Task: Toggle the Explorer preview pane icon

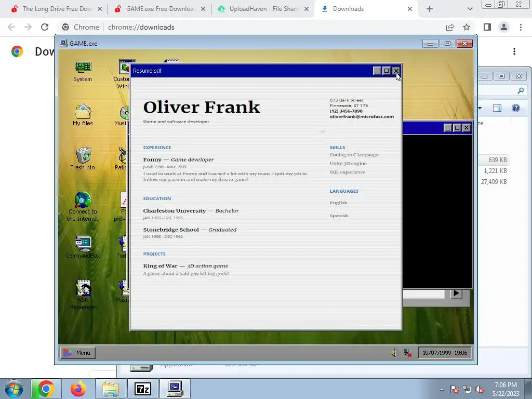Action: 497,108
